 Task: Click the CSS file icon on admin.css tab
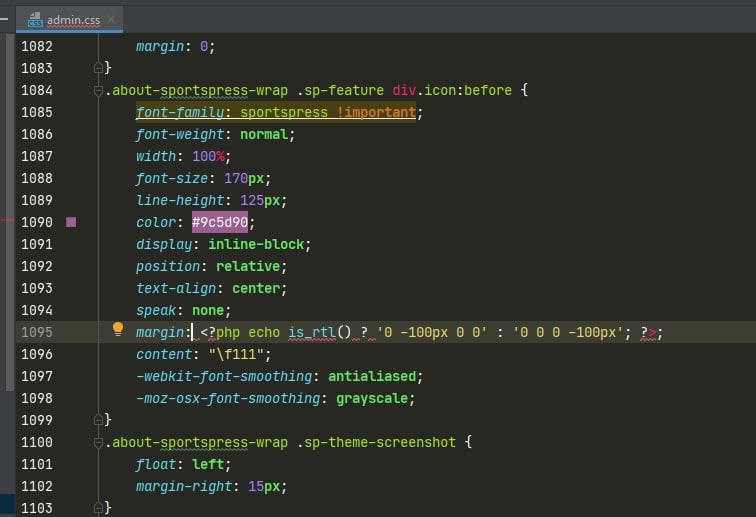(x=35, y=20)
